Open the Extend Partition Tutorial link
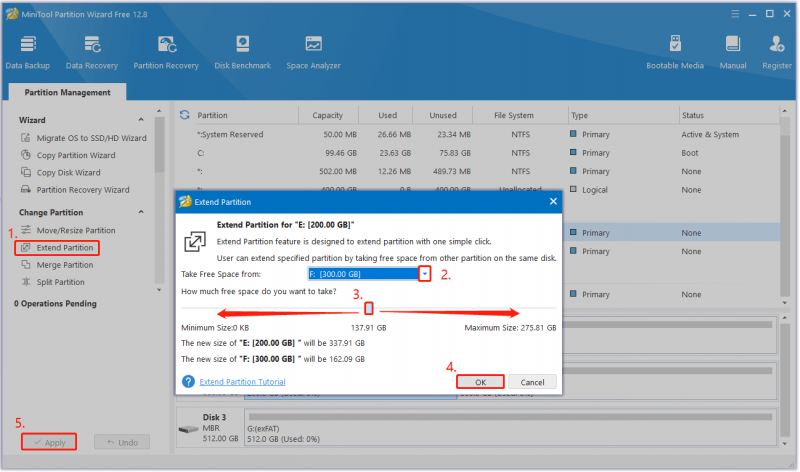Image resolution: width=800 pixels, height=472 pixels. coord(242,382)
